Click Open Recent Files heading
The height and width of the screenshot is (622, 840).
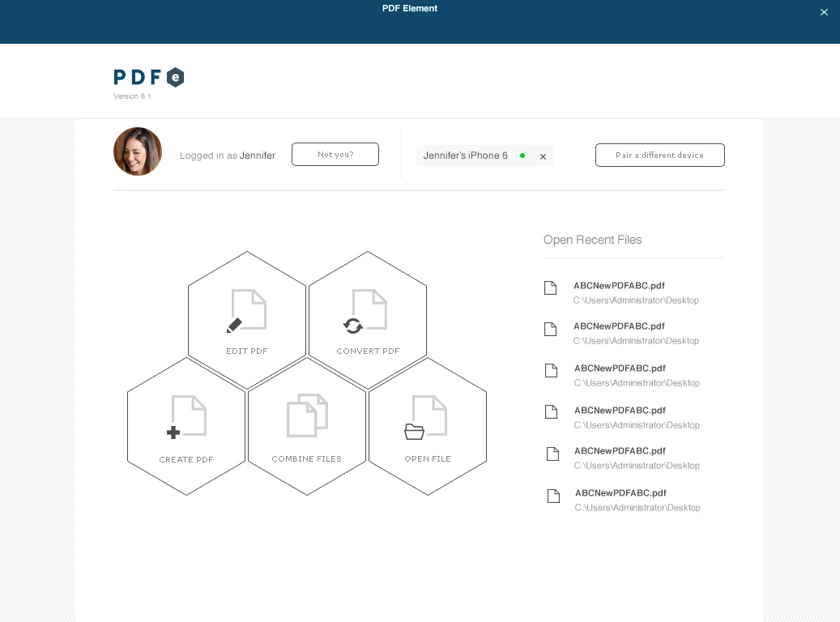(592, 240)
